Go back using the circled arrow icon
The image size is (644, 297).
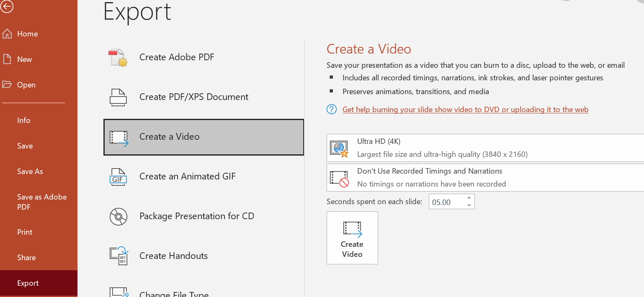7,6
